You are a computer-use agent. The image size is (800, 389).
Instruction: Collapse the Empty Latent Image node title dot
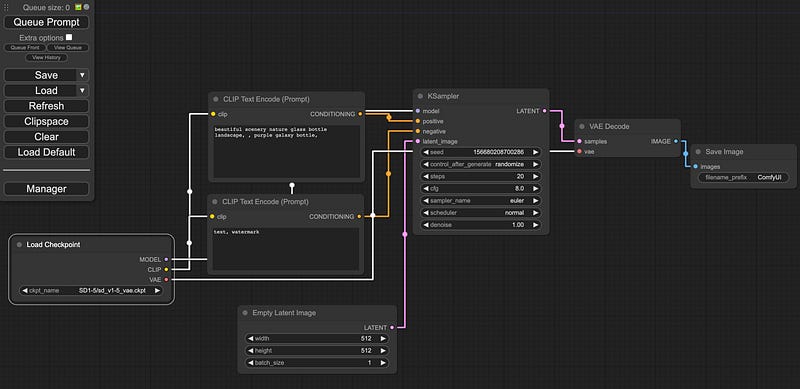pyautogui.click(x=246, y=312)
